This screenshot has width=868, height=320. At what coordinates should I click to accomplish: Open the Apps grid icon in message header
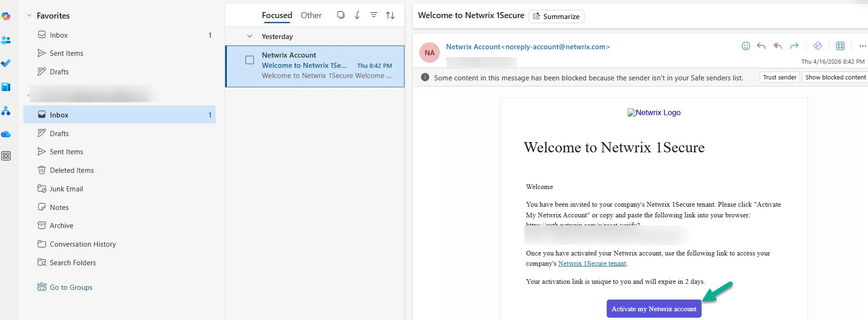point(840,46)
